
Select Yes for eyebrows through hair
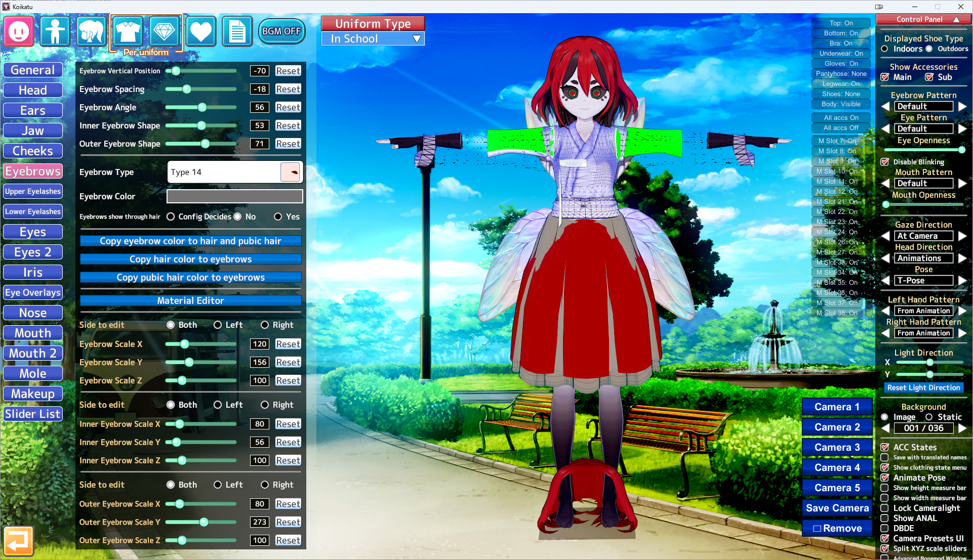point(278,217)
